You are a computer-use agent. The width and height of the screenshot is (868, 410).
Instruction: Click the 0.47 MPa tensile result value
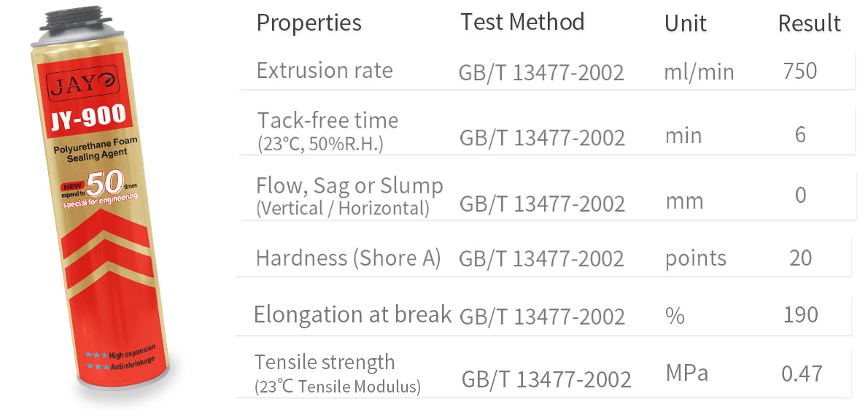point(802,374)
